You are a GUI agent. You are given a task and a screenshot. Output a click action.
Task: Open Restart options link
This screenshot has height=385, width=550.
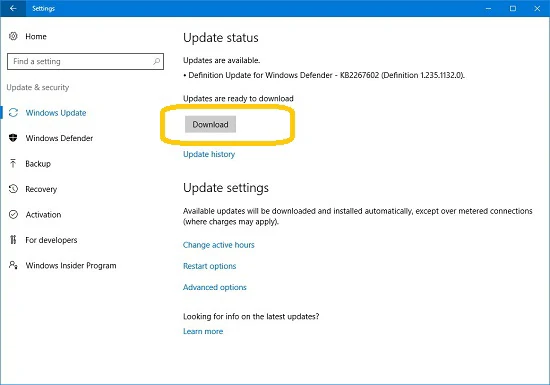[209, 266]
